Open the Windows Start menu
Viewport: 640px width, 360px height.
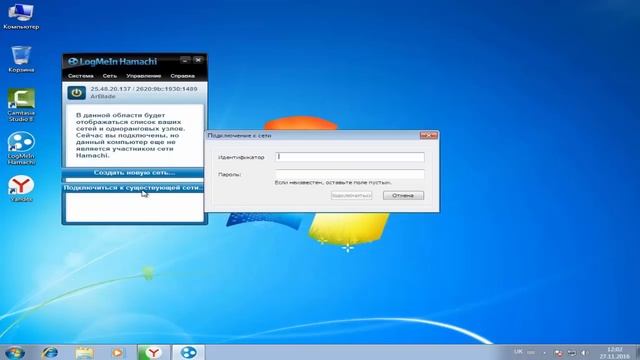[x=15, y=353]
